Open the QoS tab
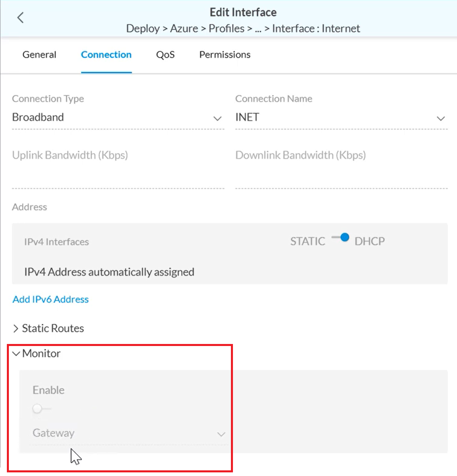The width and height of the screenshot is (457, 476). (x=165, y=55)
